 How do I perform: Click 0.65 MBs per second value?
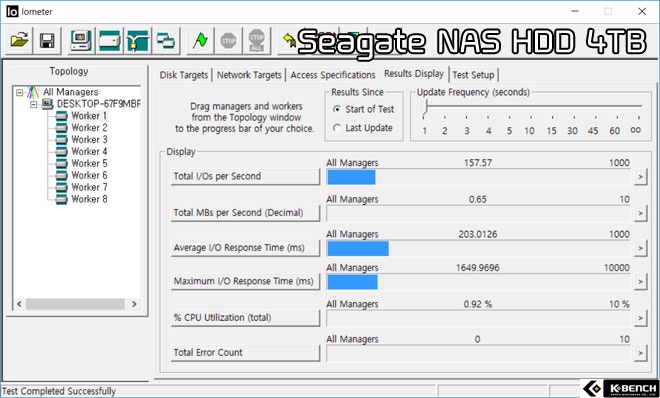478,199
